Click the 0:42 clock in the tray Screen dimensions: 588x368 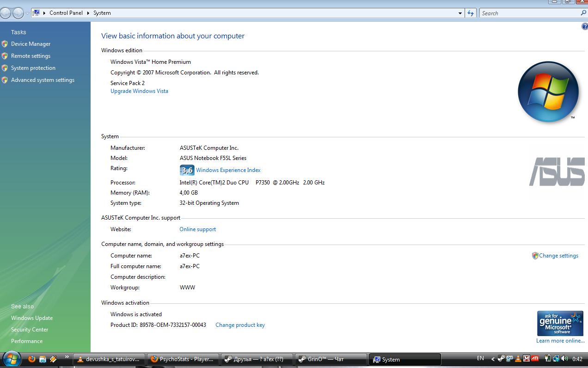click(577, 359)
